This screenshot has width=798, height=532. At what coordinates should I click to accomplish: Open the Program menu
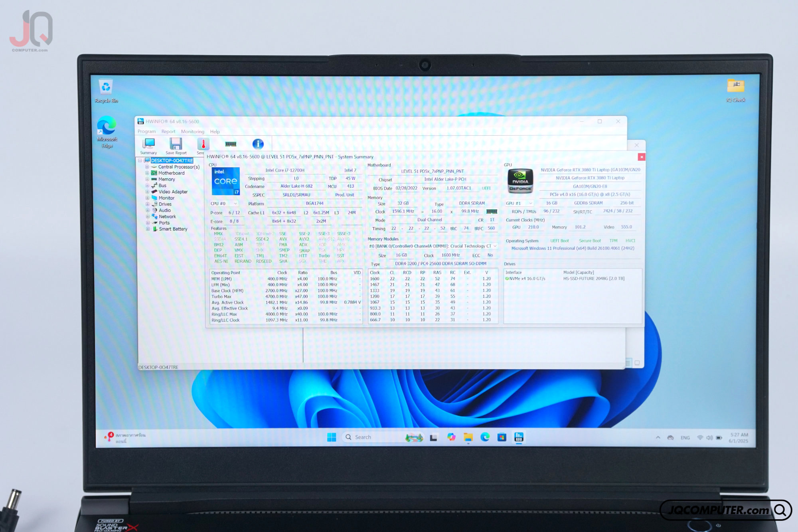147,131
